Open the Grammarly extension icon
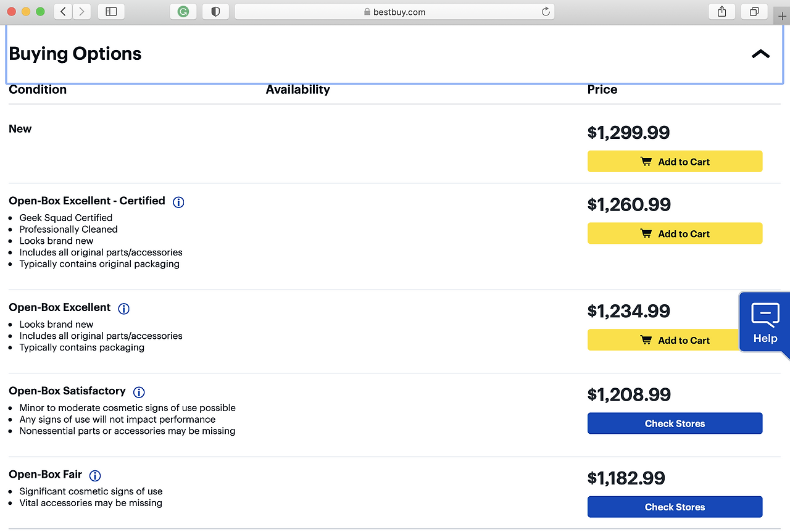 [x=183, y=12]
